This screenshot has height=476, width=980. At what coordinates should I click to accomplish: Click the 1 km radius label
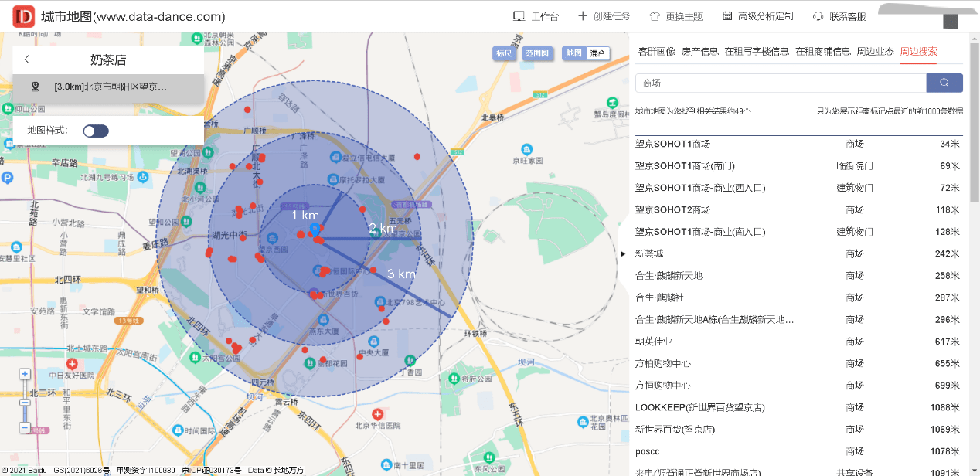point(305,215)
